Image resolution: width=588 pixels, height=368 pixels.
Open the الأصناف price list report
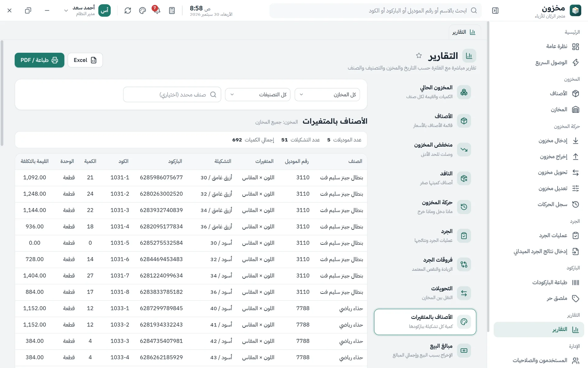tap(425, 121)
